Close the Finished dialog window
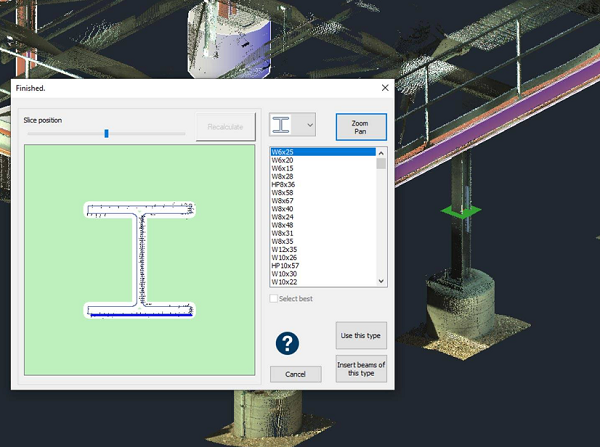The width and height of the screenshot is (600, 447). tap(385, 88)
